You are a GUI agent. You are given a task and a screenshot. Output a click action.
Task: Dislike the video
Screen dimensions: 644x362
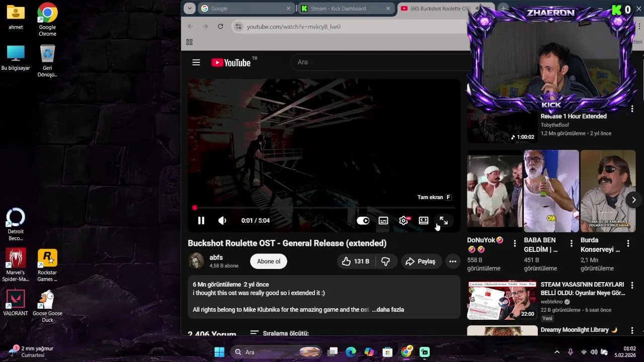(x=386, y=261)
